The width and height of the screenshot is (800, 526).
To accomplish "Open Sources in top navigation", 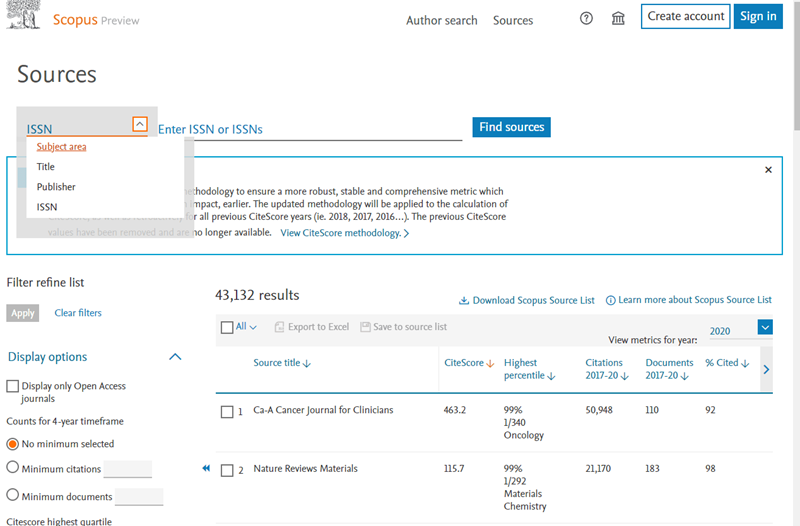I will pyautogui.click(x=513, y=20).
